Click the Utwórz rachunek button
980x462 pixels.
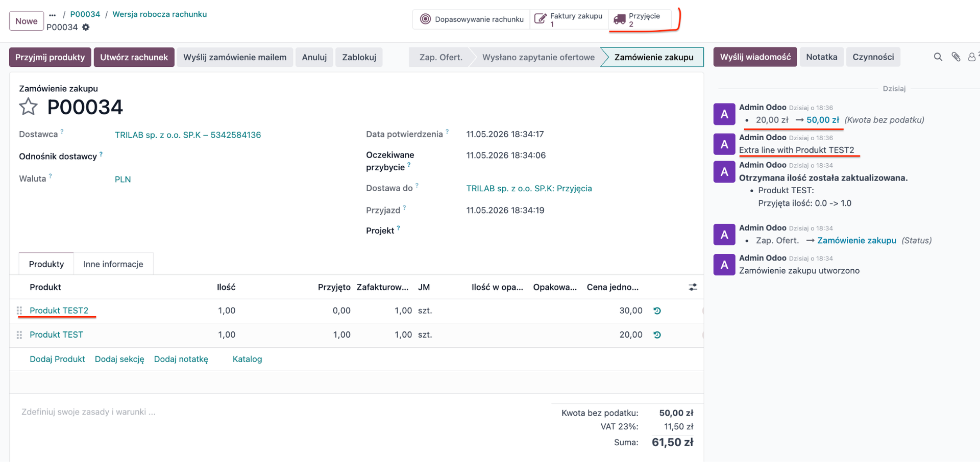(x=134, y=57)
